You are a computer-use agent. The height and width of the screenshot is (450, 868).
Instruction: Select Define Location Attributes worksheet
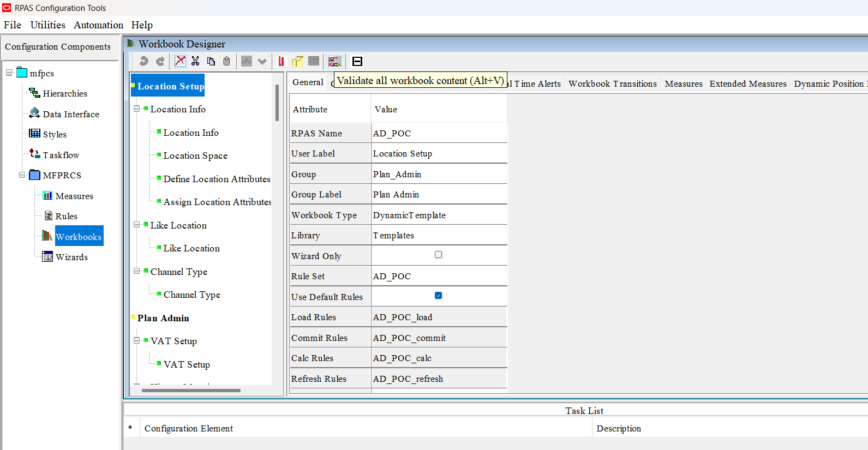click(x=217, y=179)
